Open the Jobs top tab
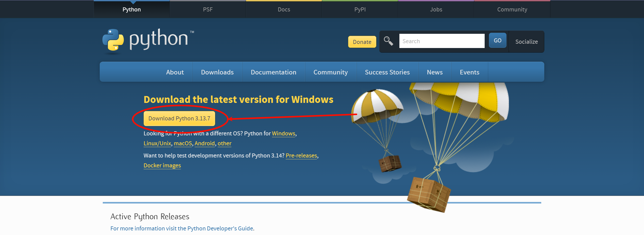The width and height of the screenshot is (644, 235). pos(436,9)
